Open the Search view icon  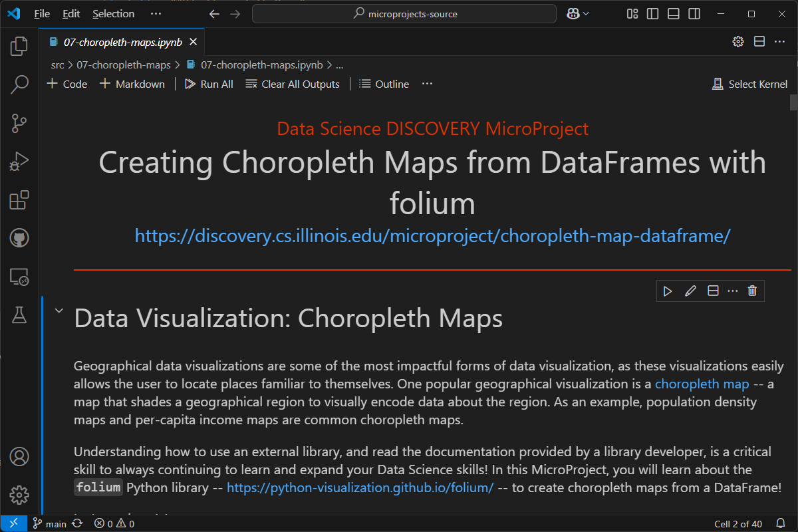tap(19, 84)
